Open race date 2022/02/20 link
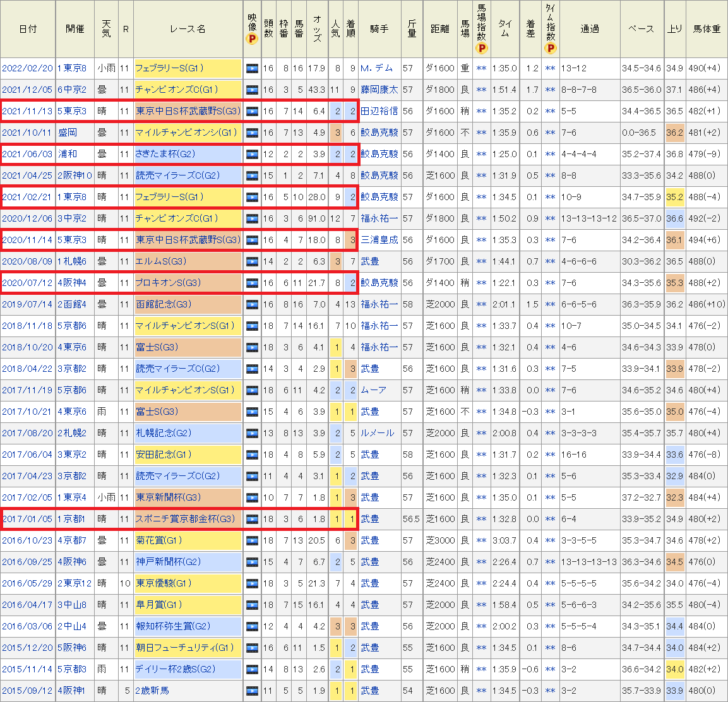Viewport: 728px width, 702px height. point(27,68)
